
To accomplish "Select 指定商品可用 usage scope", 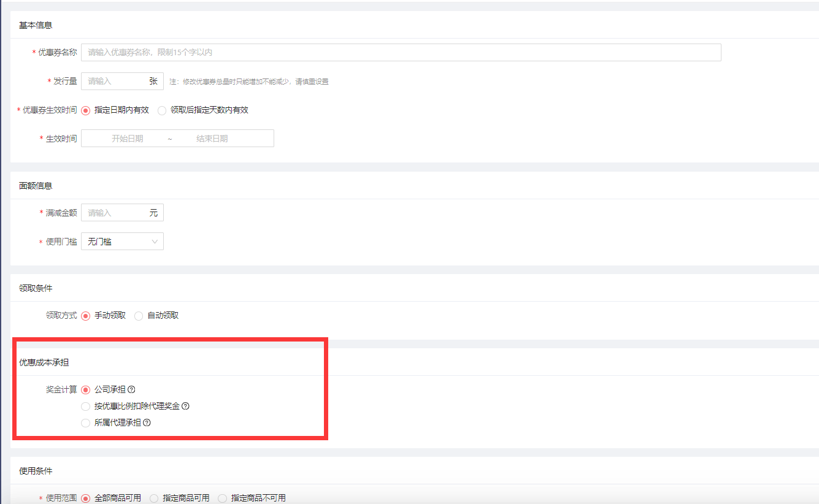I will (154, 498).
